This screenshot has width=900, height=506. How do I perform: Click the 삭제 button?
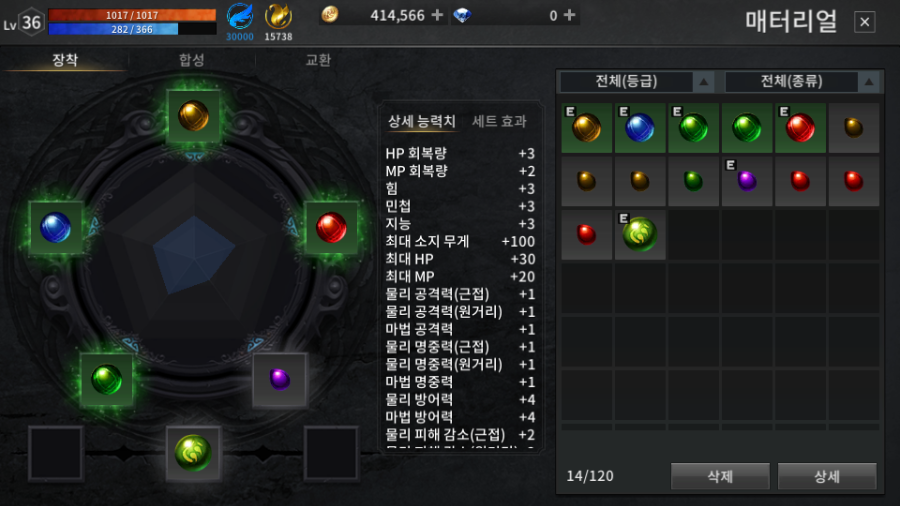click(720, 476)
